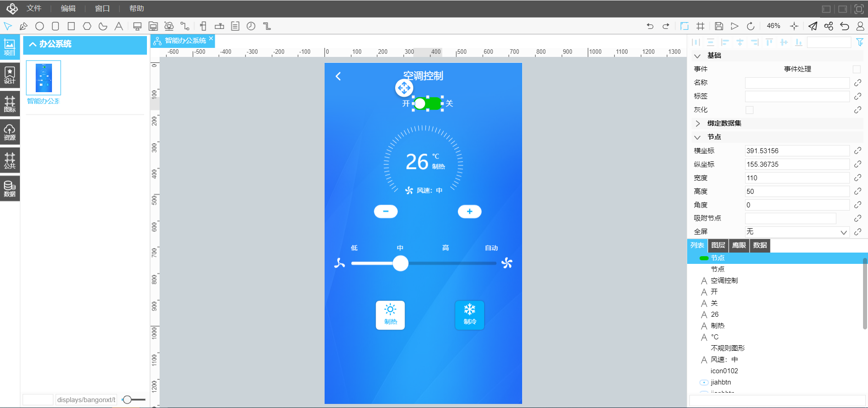Toggle the grid display icon
The image size is (868, 408).
point(700,26)
